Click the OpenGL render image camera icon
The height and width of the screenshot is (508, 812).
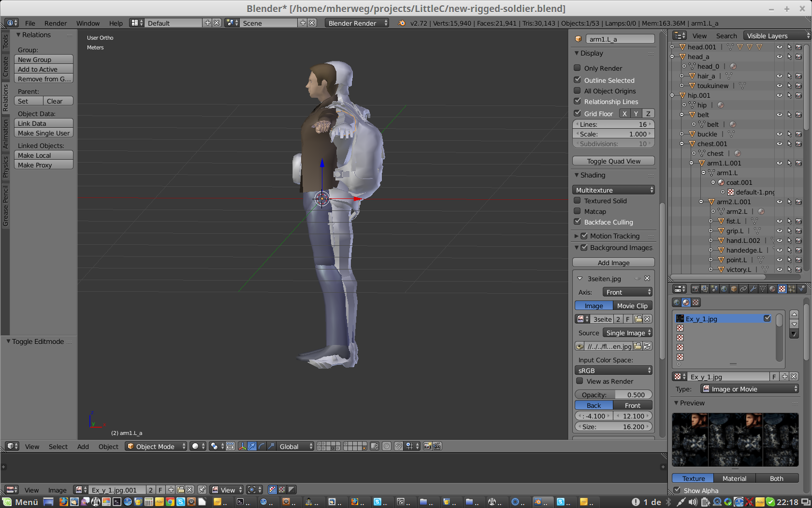click(427, 447)
